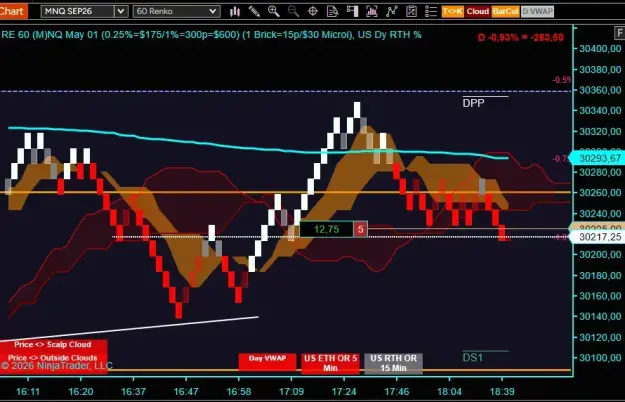The height and width of the screenshot is (402, 625).
Task: Open the strategies line-graph icon
Action: pyautogui.click(x=391, y=12)
